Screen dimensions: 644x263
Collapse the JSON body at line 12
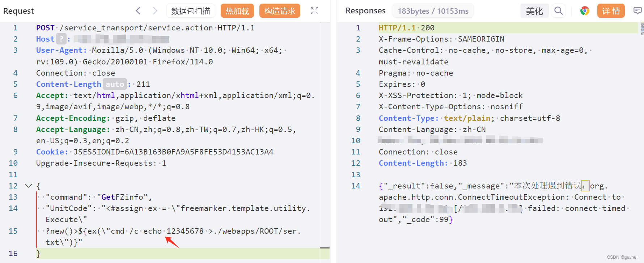point(28,186)
